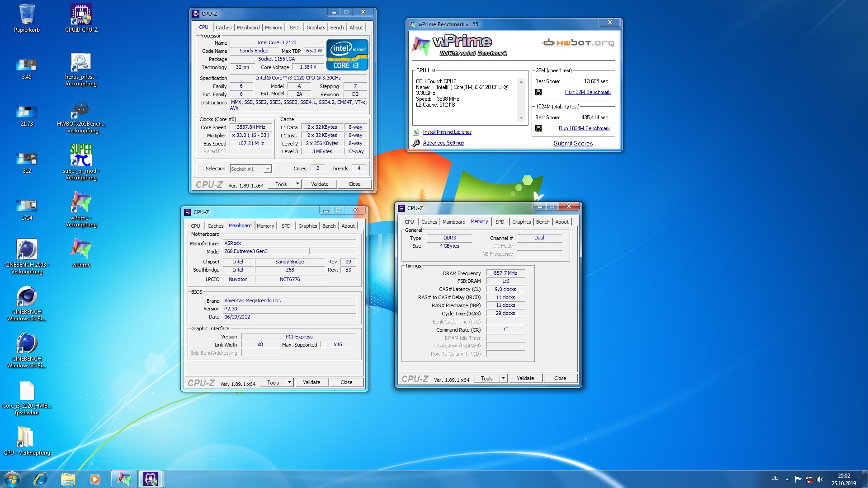The image size is (868, 488).
Task: Click the save icon for the 1024M score
Action: click(538, 128)
